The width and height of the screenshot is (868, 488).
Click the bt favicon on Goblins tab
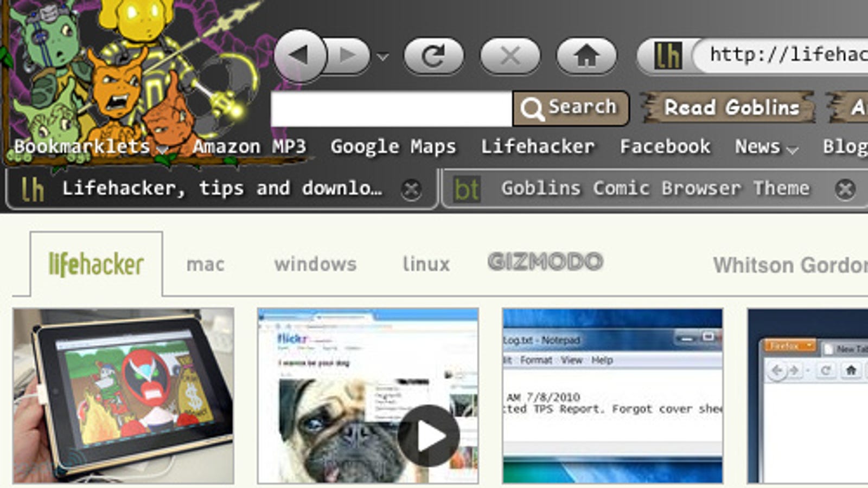(467, 189)
